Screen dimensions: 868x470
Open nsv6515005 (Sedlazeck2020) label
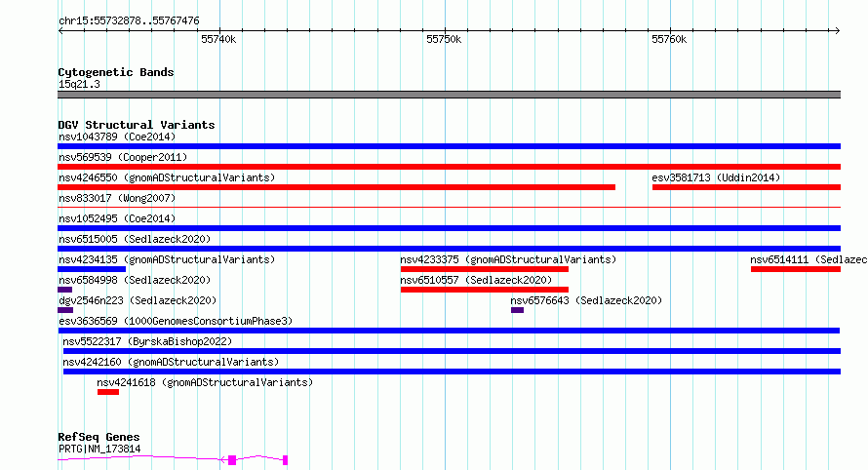click(135, 239)
